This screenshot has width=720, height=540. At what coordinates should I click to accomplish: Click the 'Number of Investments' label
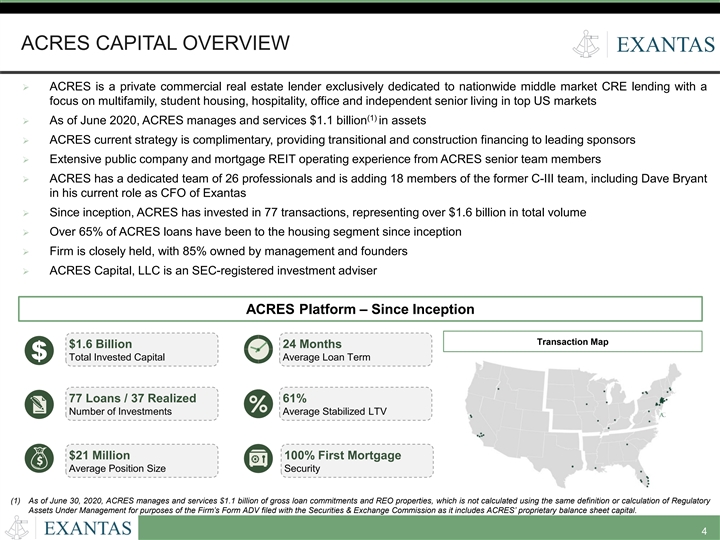point(120,411)
